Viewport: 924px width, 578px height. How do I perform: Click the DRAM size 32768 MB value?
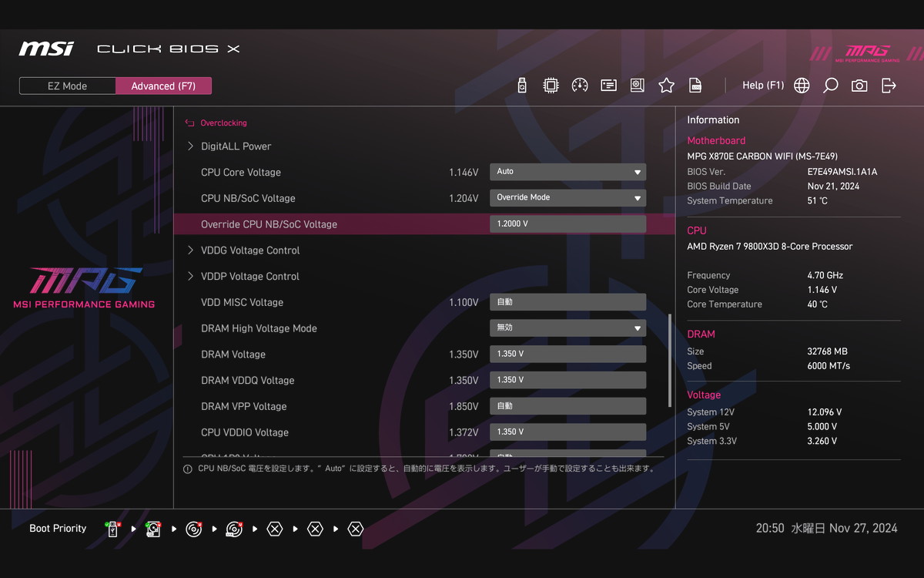[x=827, y=351]
